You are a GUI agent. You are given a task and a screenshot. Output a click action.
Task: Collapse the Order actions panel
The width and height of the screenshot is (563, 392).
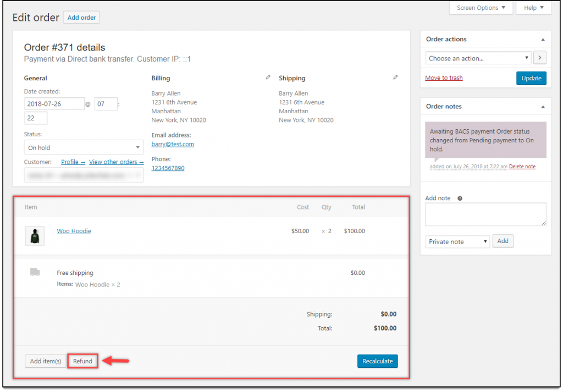pyautogui.click(x=543, y=40)
